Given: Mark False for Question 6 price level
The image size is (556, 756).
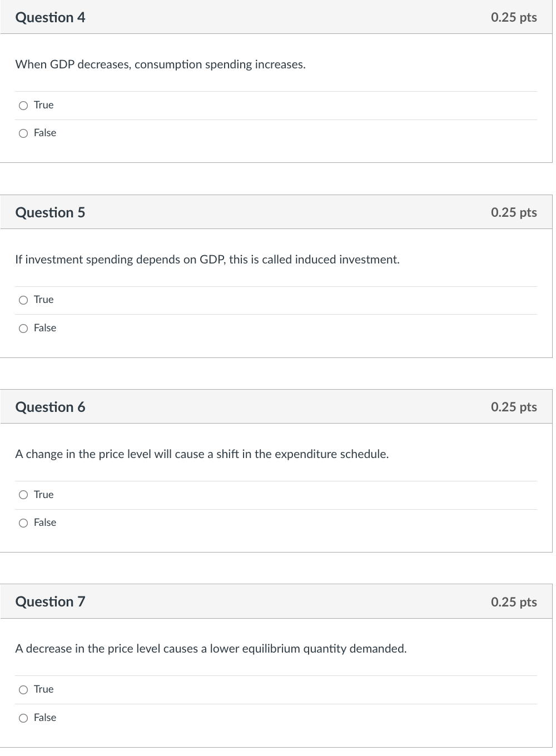Looking at the screenshot, I should 23,523.
